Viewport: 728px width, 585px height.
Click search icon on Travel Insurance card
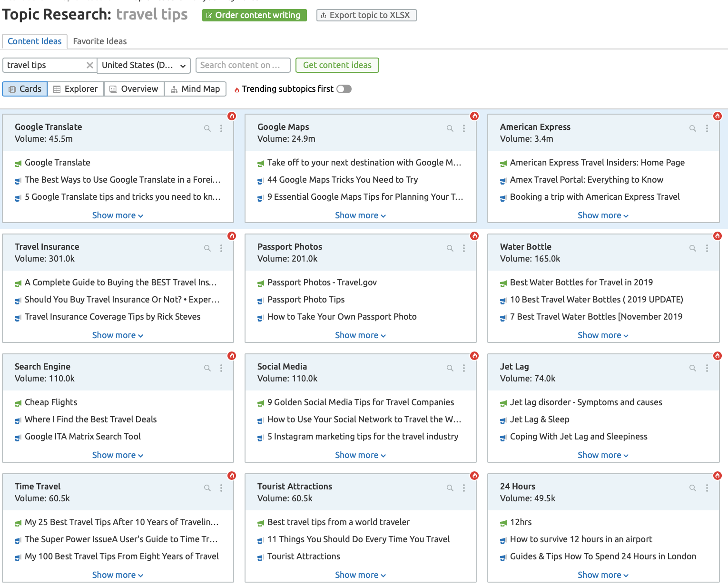click(207, 248)
